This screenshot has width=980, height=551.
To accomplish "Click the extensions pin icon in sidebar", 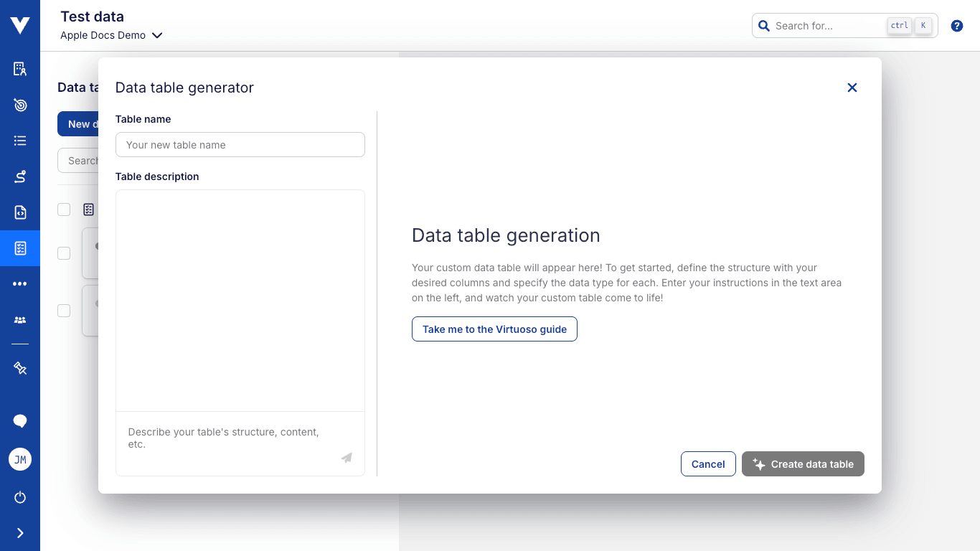I will click(x=19, y=368).
